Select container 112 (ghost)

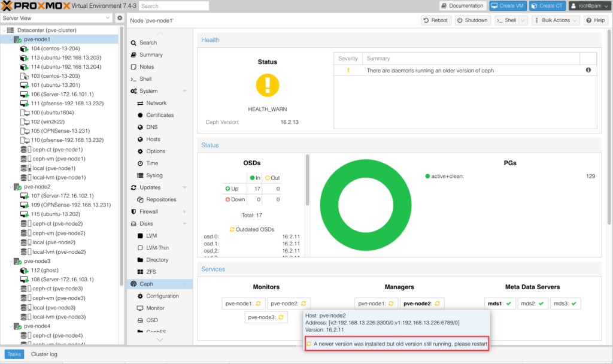44,270
